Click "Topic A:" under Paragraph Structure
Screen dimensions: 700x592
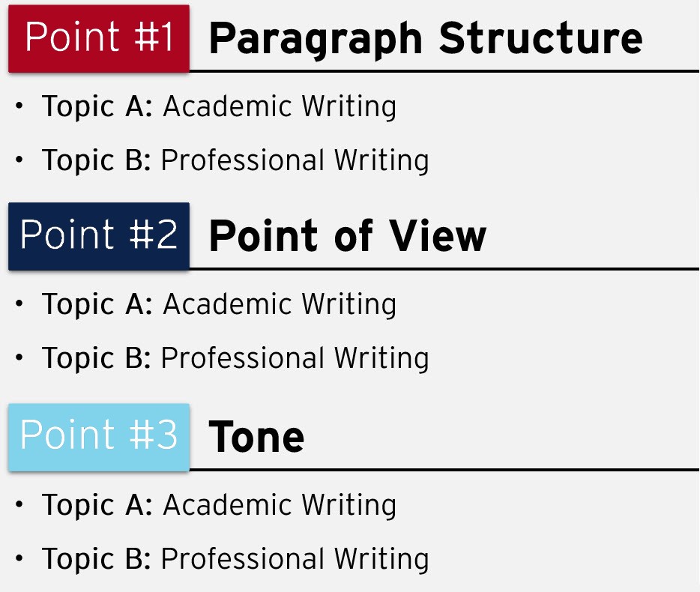[97, 106]
